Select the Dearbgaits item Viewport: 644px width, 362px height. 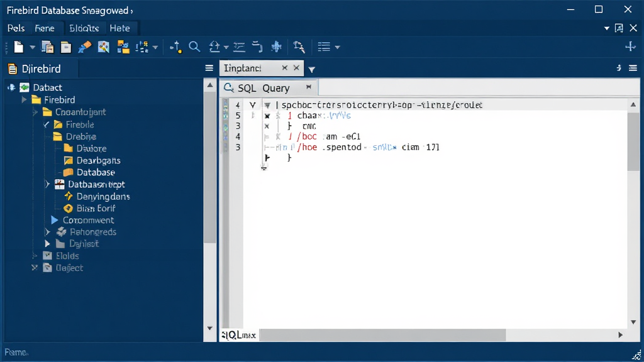pos(98,160)
